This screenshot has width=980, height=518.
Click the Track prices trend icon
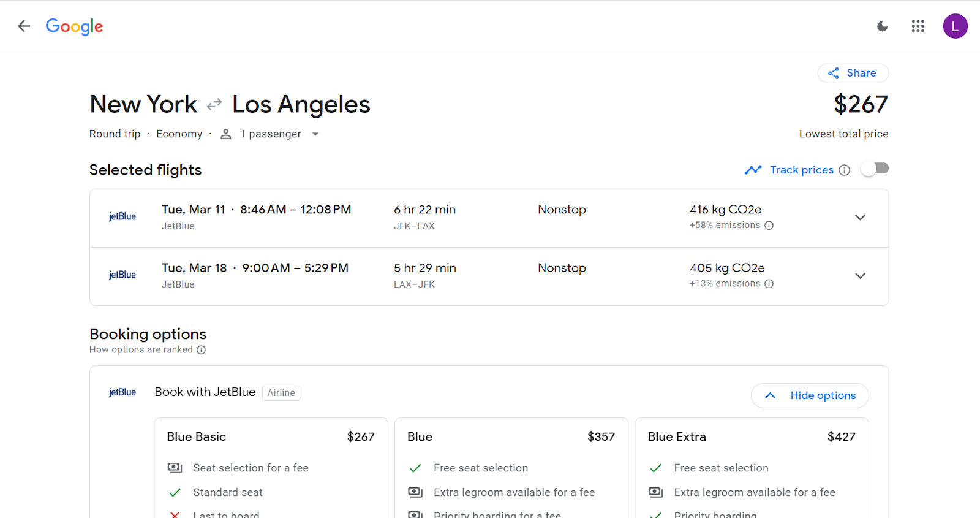[753, 170]
